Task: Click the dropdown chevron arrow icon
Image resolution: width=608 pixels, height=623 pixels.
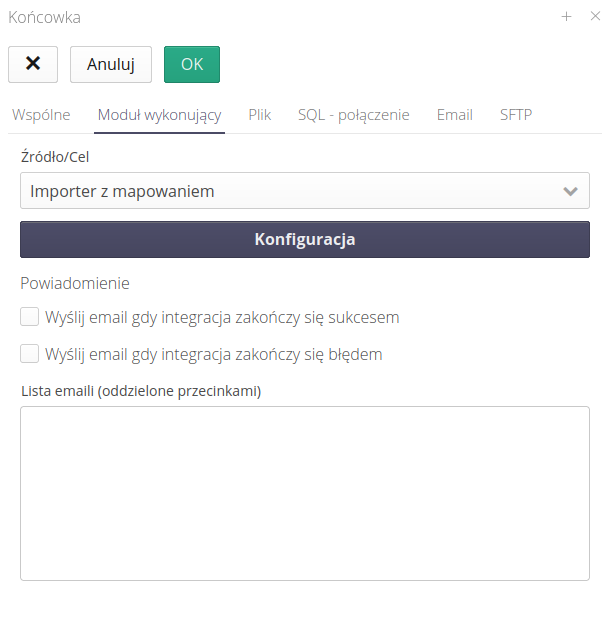Action: point(571,191)
